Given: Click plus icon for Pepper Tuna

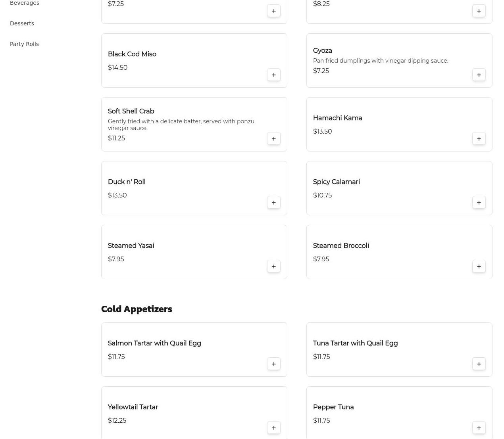Looking at the screenshot, I should pos(479,428).
